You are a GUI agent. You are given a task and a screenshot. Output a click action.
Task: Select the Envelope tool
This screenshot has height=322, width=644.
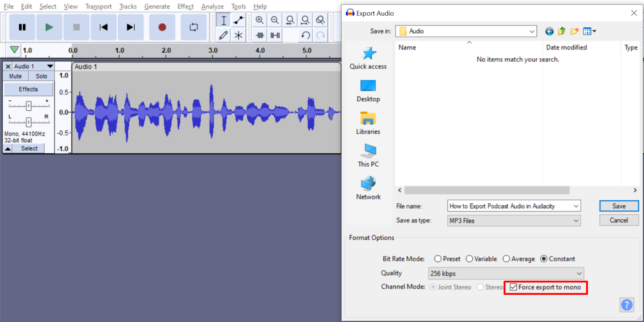point(238,20)
